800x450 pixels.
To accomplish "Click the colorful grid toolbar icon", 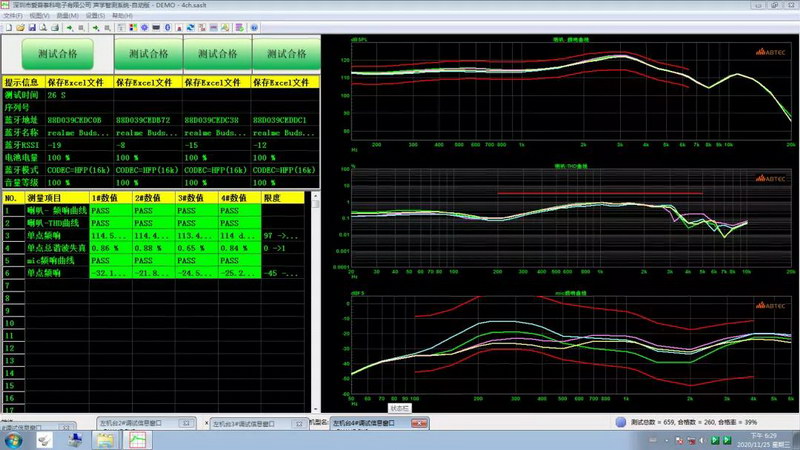I will point(133,28).
